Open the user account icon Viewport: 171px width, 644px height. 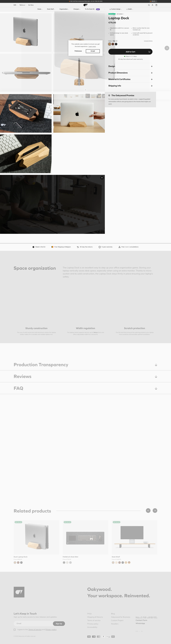(x=152, y=5)
